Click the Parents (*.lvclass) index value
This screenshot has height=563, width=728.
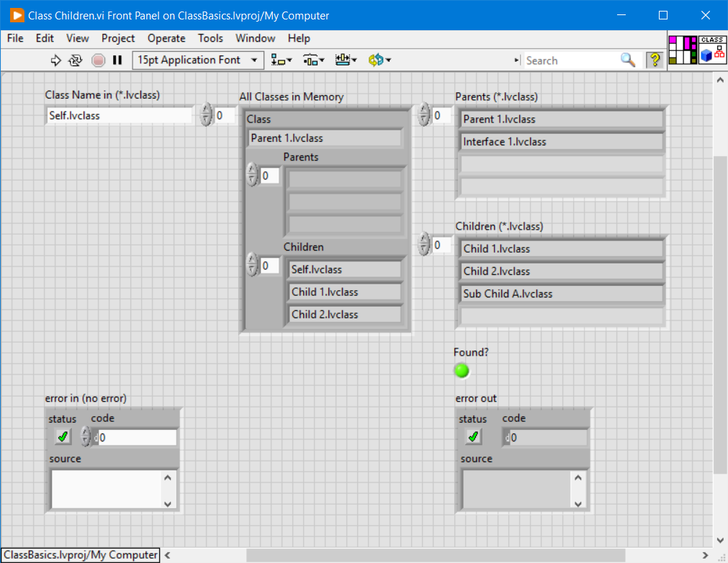click(x=441, y=115)
